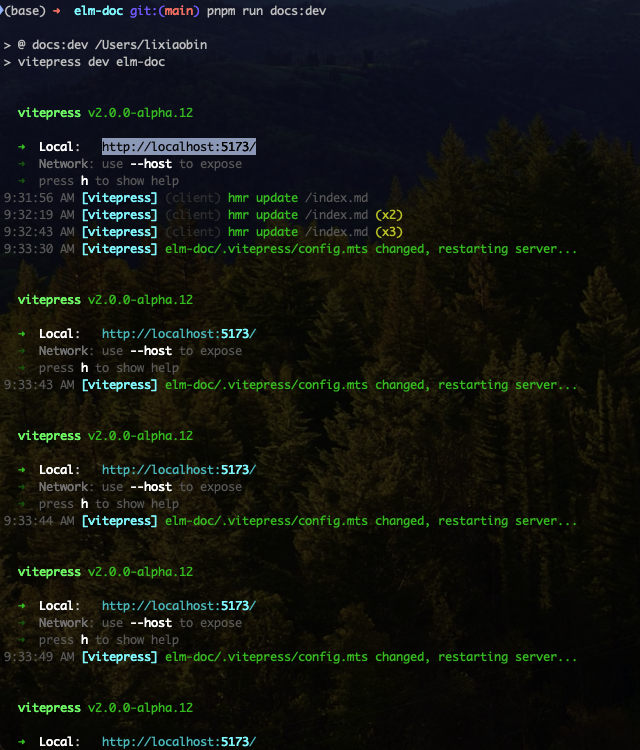Click the '(x2)' repeat counter
The image size is (640, 750).
[389, 215]
